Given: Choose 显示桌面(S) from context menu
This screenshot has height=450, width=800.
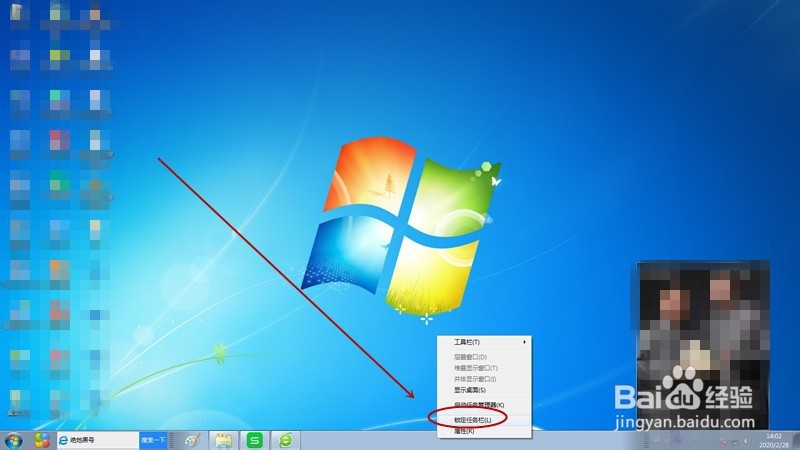Looking at the screenshot, I should [484, 390].
